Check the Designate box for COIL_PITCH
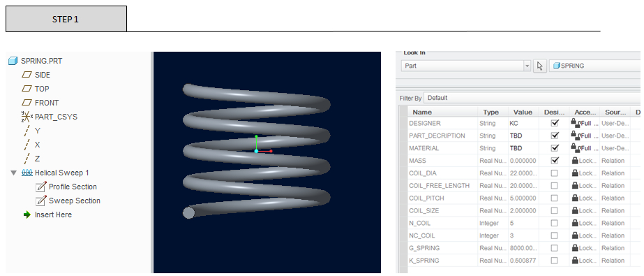Viewport: 644px width, 276px height. [x=555, y=198]
